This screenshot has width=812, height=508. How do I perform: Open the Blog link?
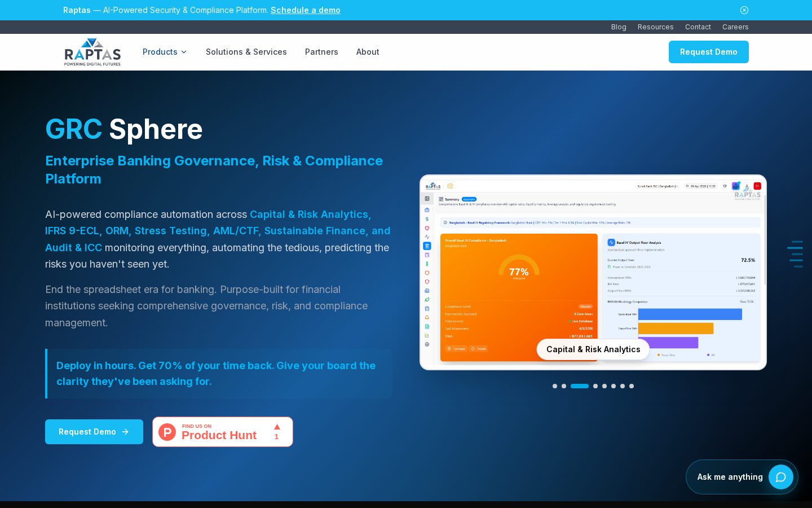pyautogui.click(x=619, y=27)
